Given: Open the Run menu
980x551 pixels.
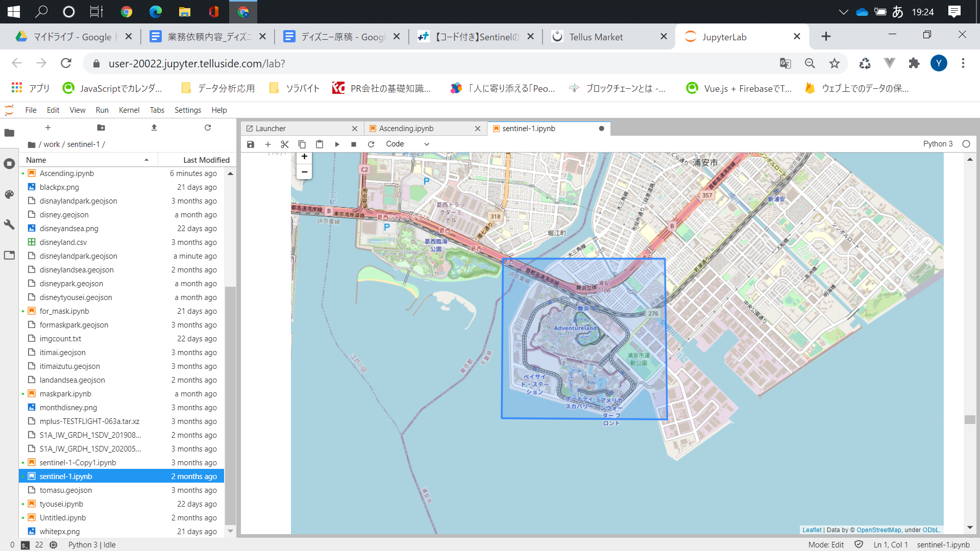Looking at the screenshot, I should pyautogui.click(x=102, y=110).
